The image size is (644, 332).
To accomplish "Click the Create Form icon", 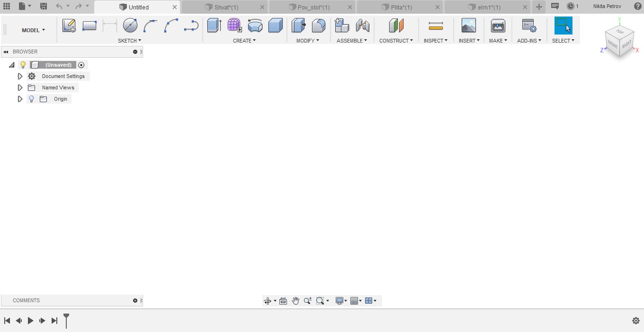I will [234, 26].
